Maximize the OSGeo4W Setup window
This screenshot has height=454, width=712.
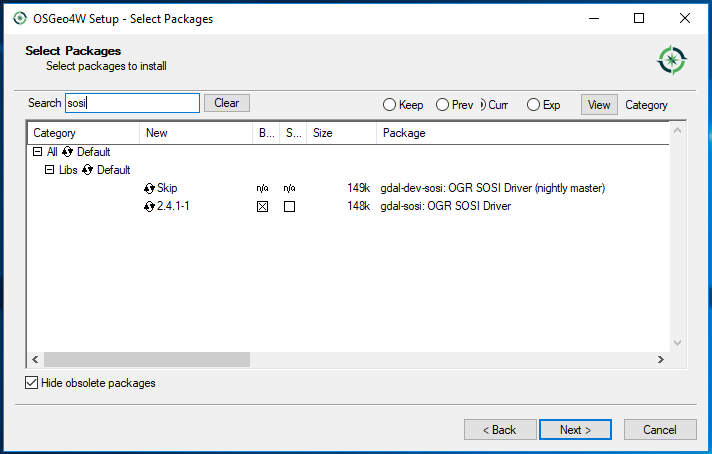click(x=639, y=18)
